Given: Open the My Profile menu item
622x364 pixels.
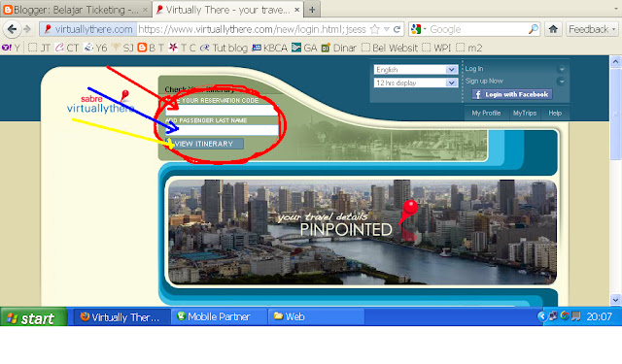Looking at the screenshot, I should (486, 114).
